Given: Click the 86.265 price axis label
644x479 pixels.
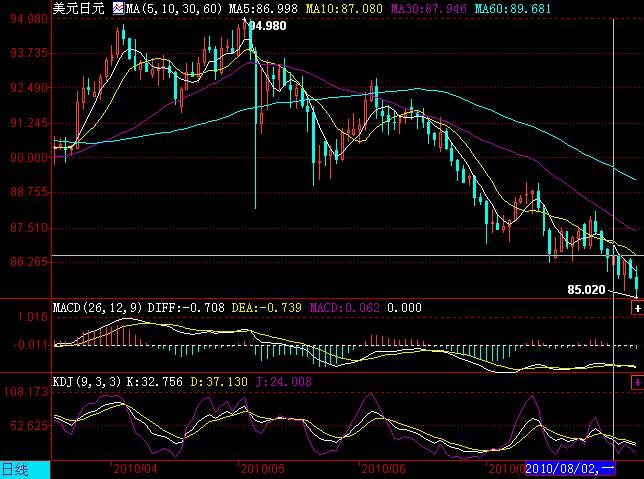Looking at the screenshot, I should [x=29, y=261].
